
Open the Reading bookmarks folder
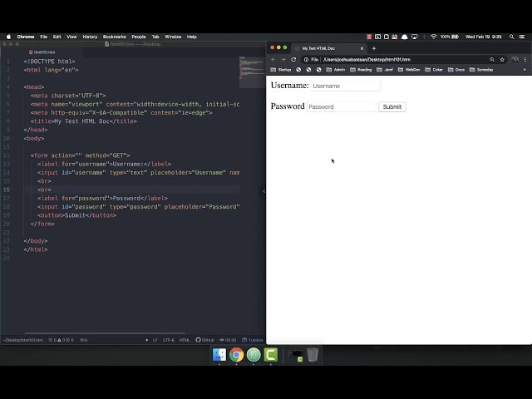coord(361,70)
